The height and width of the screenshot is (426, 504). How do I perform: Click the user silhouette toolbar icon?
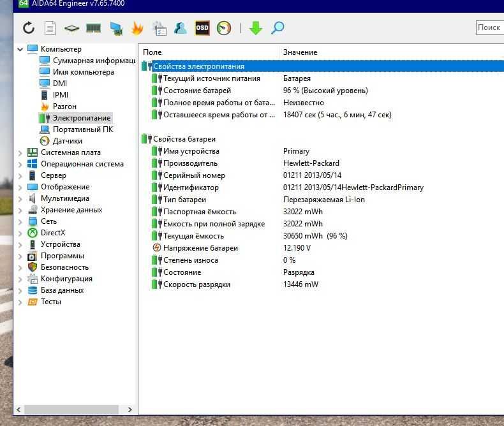coord(181,28)
